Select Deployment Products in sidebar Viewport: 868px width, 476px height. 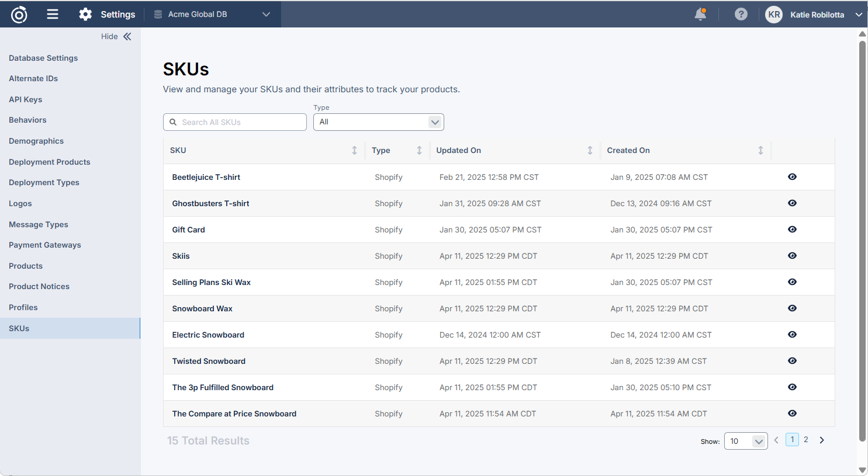click(50, 162)
